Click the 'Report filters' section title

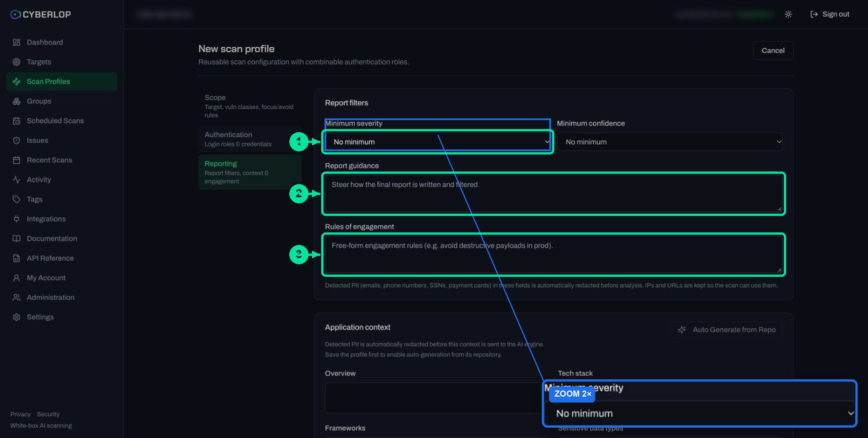[346, 103]
